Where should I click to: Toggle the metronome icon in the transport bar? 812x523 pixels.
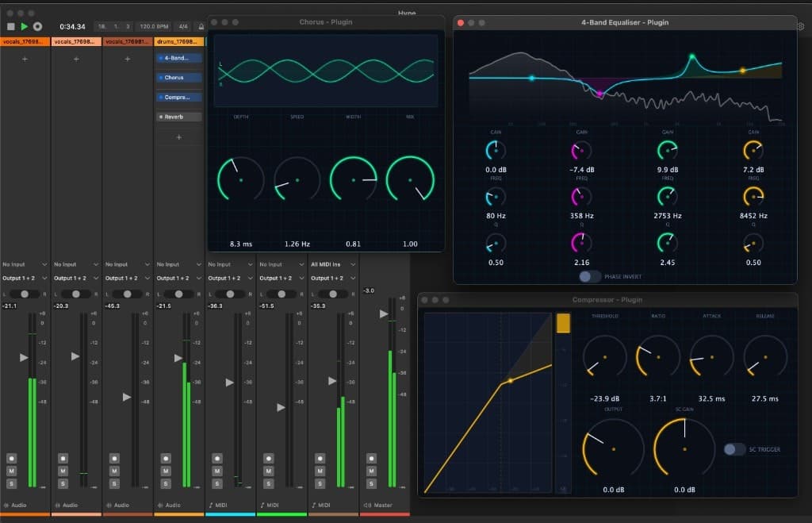(x=201, y=25)
